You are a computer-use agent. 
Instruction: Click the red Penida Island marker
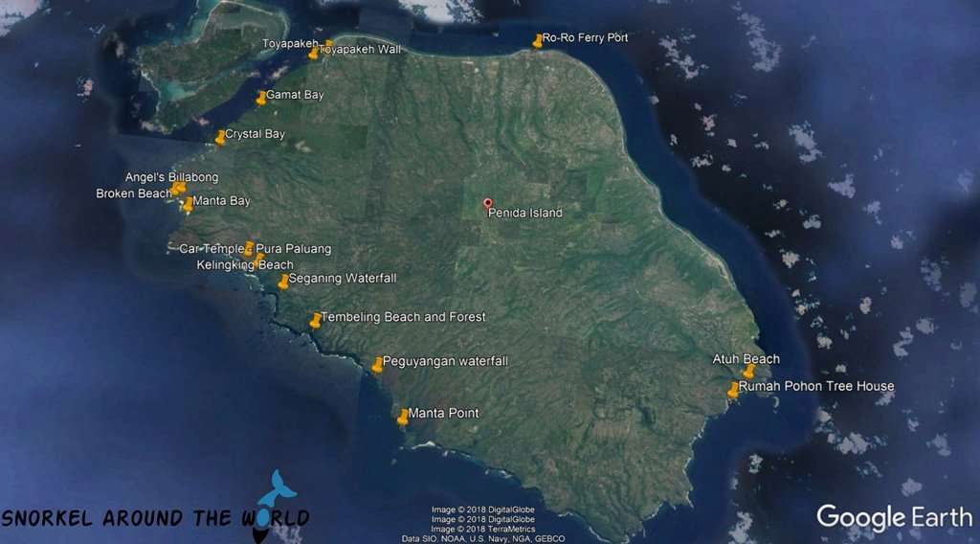[488, 203]
